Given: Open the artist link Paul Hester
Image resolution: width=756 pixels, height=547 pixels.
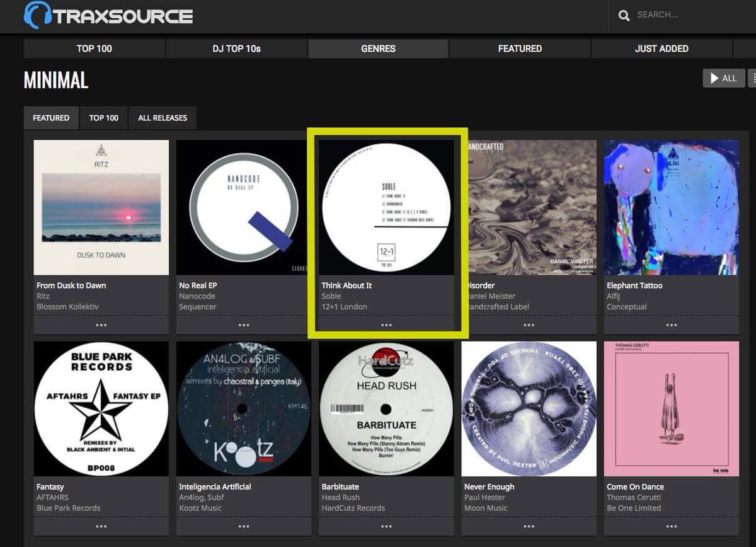Looking at the screenshot, I should [484, 497].
